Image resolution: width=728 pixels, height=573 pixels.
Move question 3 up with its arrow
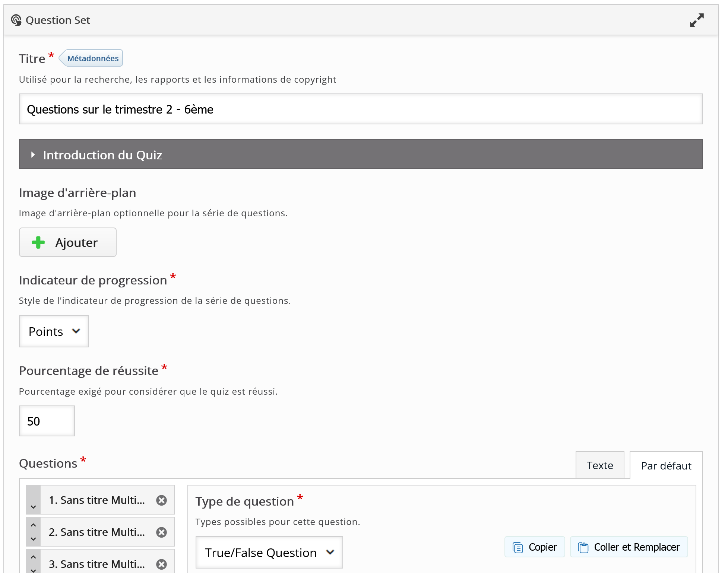coord(33,557)
